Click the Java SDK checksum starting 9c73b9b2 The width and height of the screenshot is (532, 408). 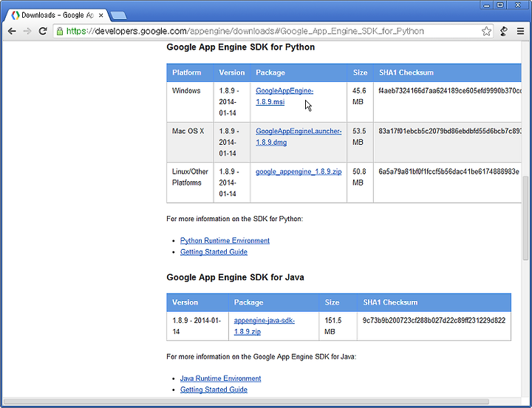tap(434, 321)
